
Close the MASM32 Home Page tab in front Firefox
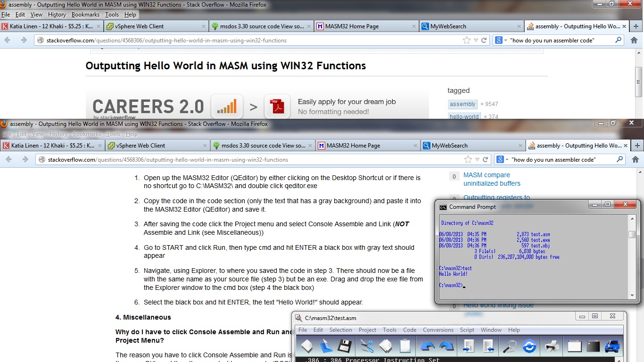tap(415, 146)
